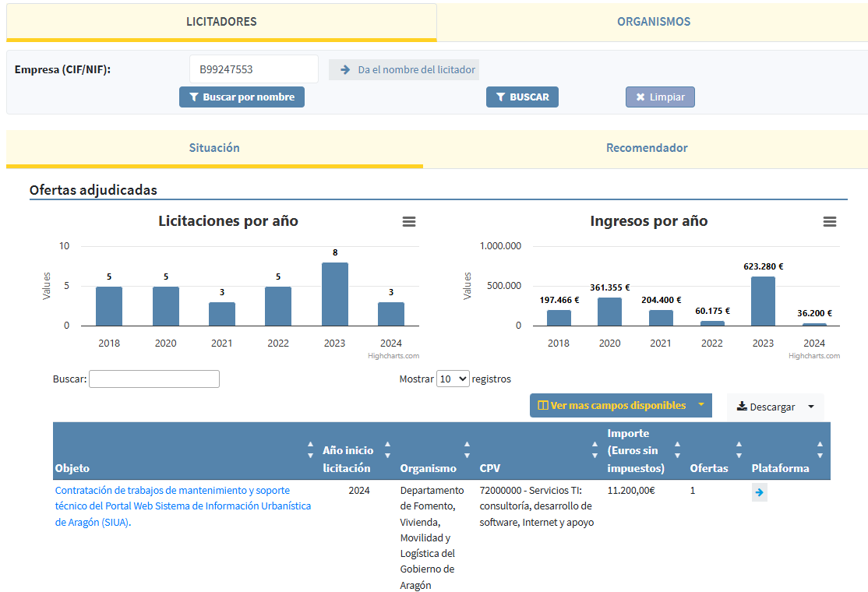Click the 2024 bar in Licitaciones chart
The image size is (868, 592).
click(x=391, y=314)
